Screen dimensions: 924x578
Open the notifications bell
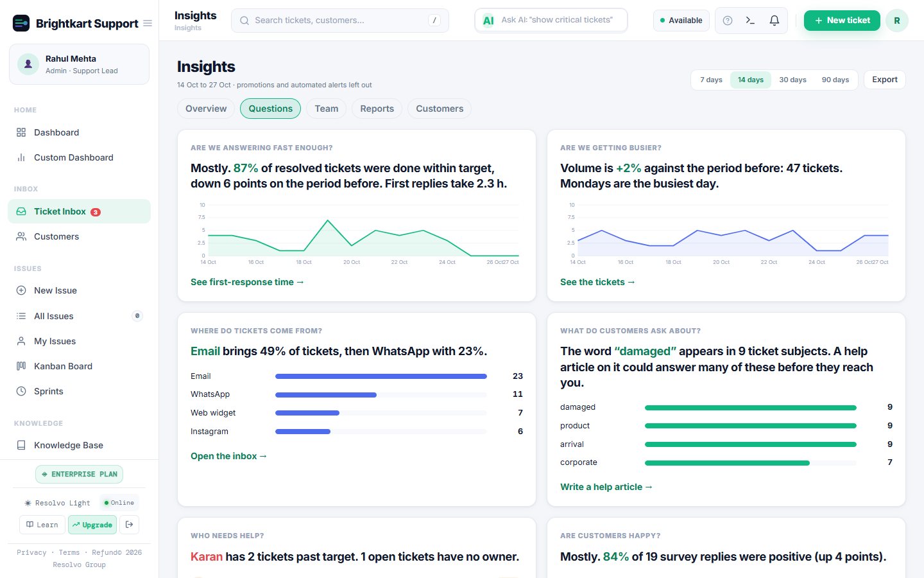[774, 21]
